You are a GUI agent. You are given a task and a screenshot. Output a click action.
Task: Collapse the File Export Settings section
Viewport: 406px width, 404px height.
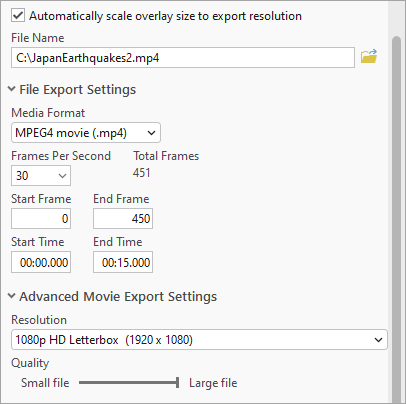pyautogui.click(x=12, y=89)
